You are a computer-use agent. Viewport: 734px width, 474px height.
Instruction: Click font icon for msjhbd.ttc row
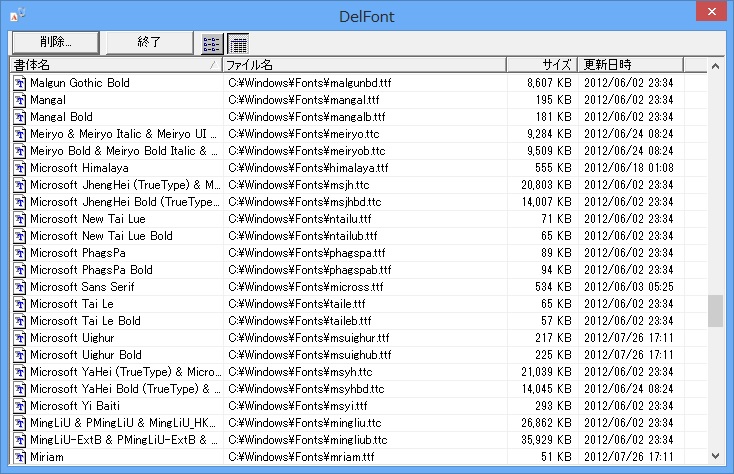point(20,202)
